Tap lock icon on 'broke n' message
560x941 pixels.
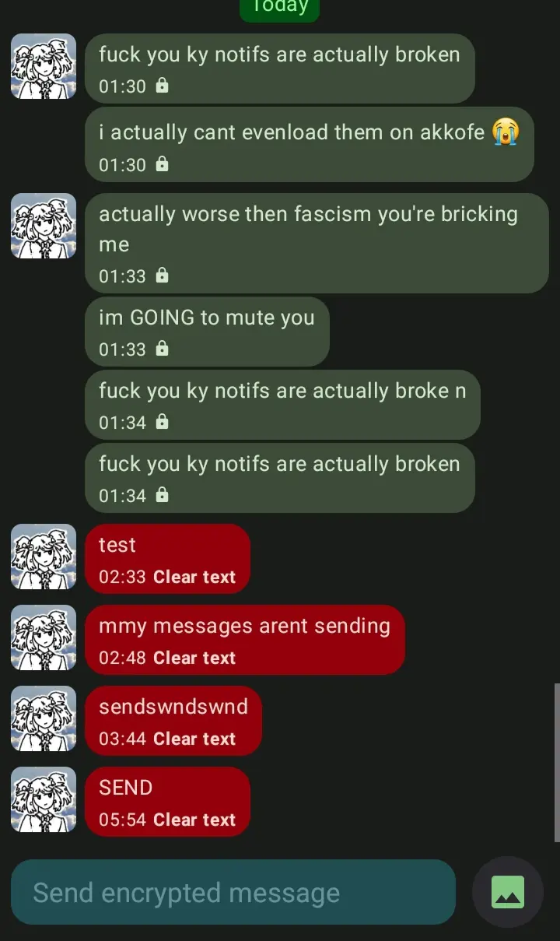162,422
